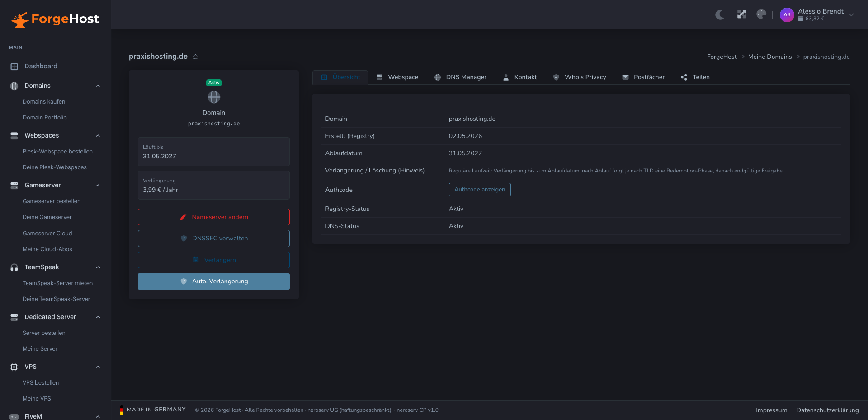The width and height of the screenshot is (868, 420).
Task: Open TeamSpeak-Server mieten
Action: pyautogui.click(x=57, y=283)
